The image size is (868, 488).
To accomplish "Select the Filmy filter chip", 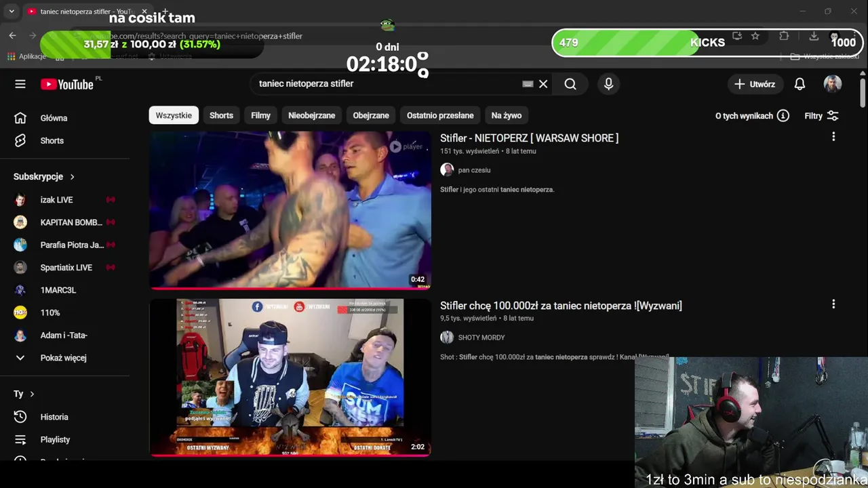I will (260, 115).
